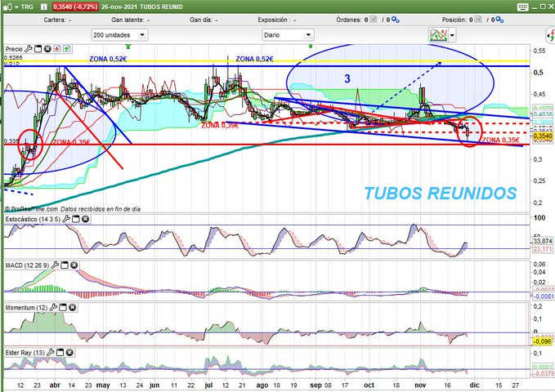Click the red down-arrow icon in Precio header
This screenshot has height=392, width=555.
(x=57, y=49)
